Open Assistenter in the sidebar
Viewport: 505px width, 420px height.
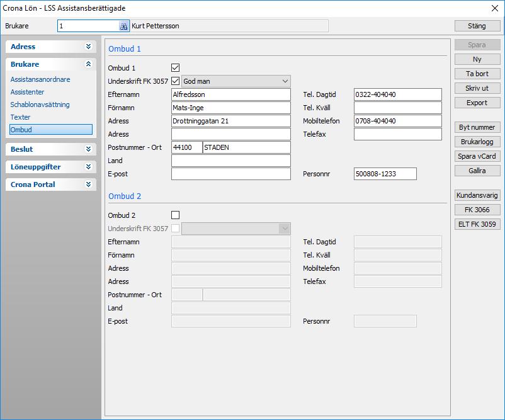click(27, 92)
